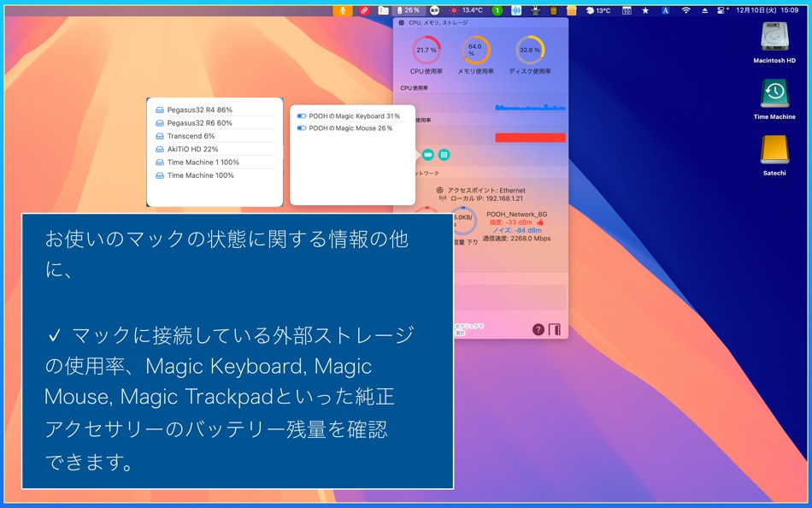812x508 pixels.
Task: Click the date and time 12月10日 15:09
Action: (x=768, y=10)
